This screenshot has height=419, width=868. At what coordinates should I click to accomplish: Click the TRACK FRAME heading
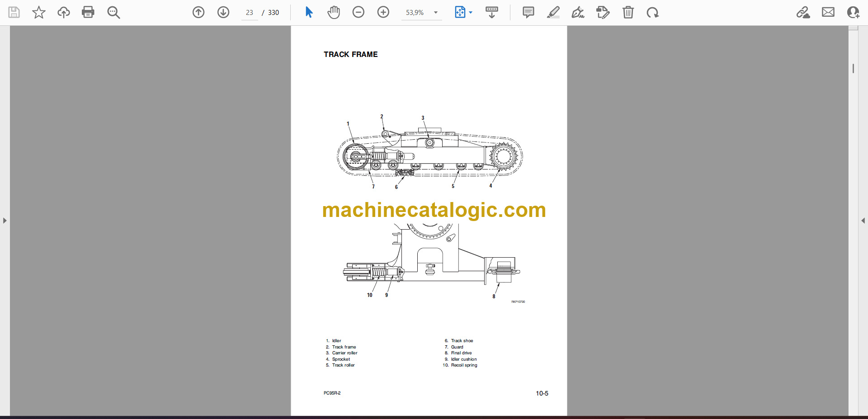tap(350, 54)
